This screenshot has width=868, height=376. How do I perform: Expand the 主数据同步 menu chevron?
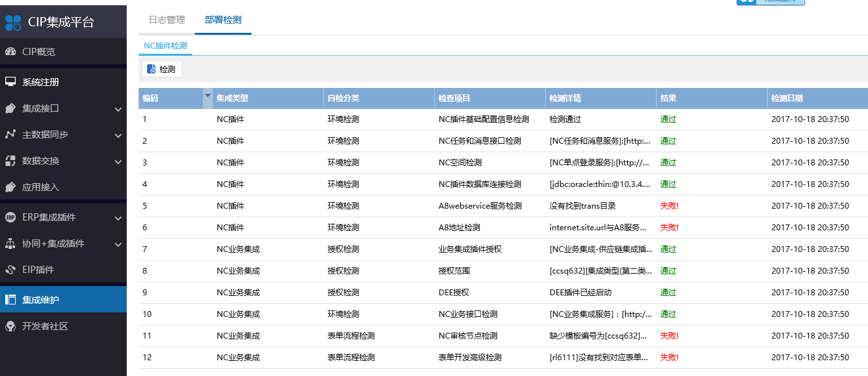click(118, 135)
